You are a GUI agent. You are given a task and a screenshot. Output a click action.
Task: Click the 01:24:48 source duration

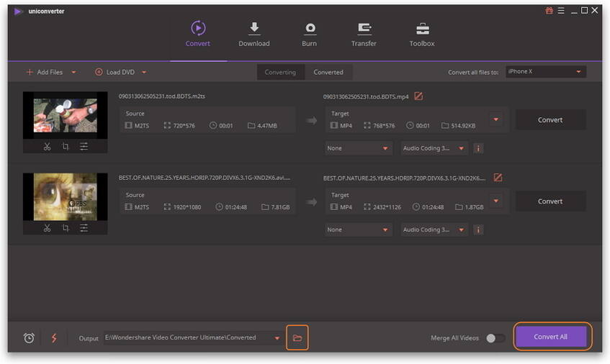236,207
